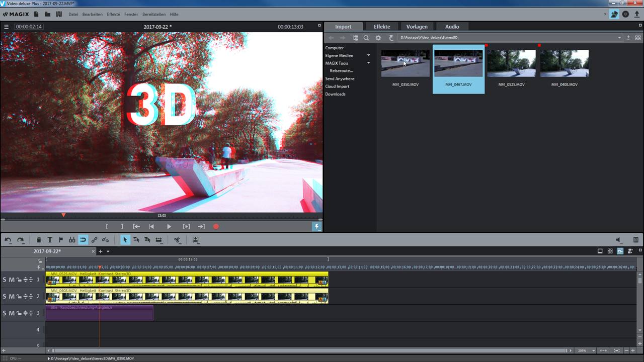Switch to the Effekte tab in the media pool
This screenshot has width=644, height=362.
[x=382, y=27]
